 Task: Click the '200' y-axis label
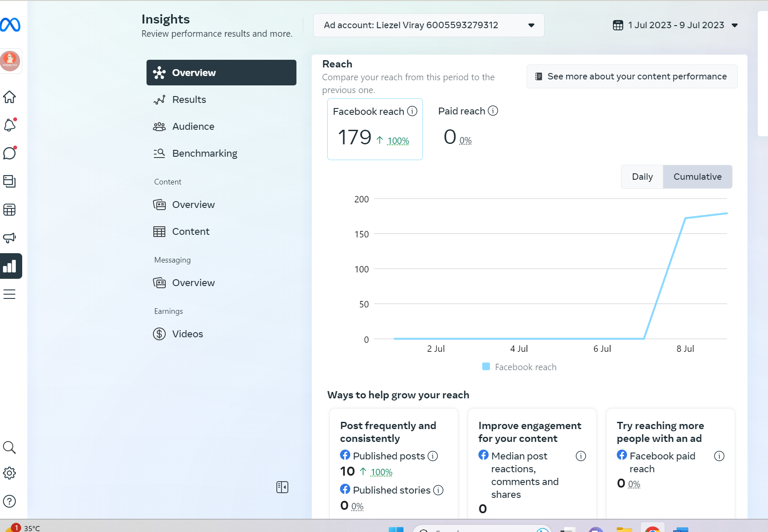click(361, 199)
